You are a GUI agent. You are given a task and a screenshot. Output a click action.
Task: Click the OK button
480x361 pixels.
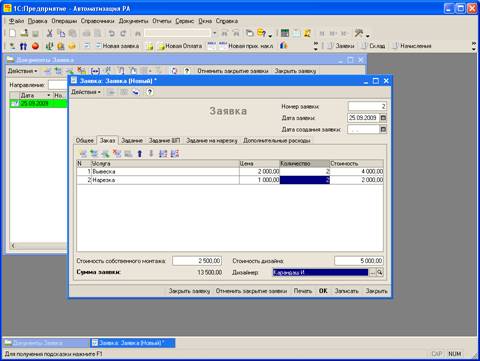[x=323, y=291]
